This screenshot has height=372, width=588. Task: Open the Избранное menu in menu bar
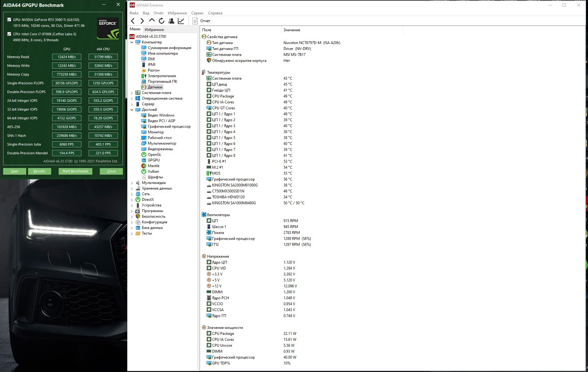point(177,13)
